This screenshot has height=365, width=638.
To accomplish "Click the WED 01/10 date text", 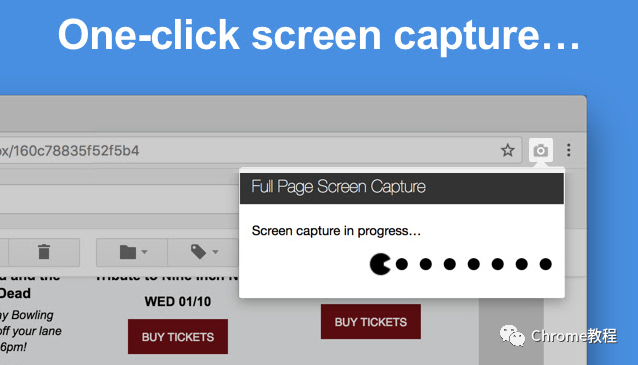I will [178, 302].
